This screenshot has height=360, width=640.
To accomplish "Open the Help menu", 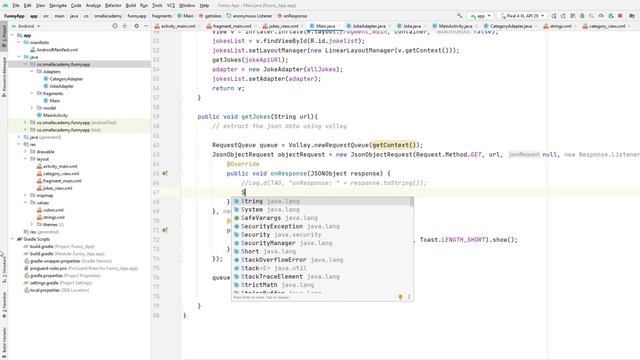I will click(x=204, y=6).
